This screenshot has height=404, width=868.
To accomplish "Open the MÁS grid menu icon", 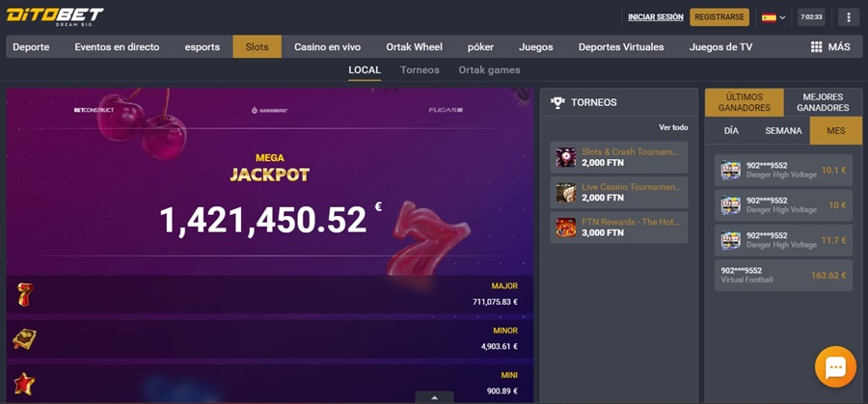I will click(816, 47).
